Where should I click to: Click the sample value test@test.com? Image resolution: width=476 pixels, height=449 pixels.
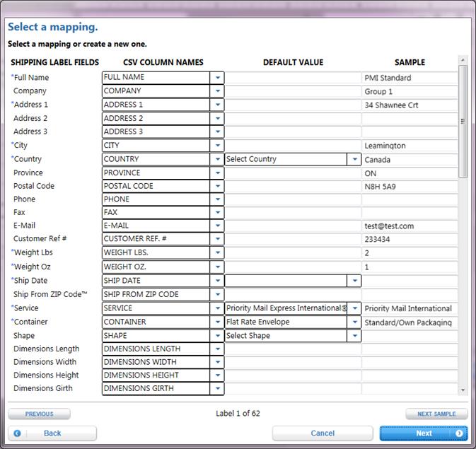click(x=389, y=226)
